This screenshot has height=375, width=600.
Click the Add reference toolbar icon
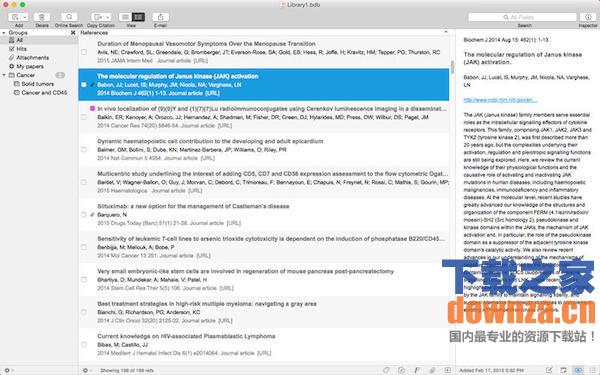(x=15, y=17)
